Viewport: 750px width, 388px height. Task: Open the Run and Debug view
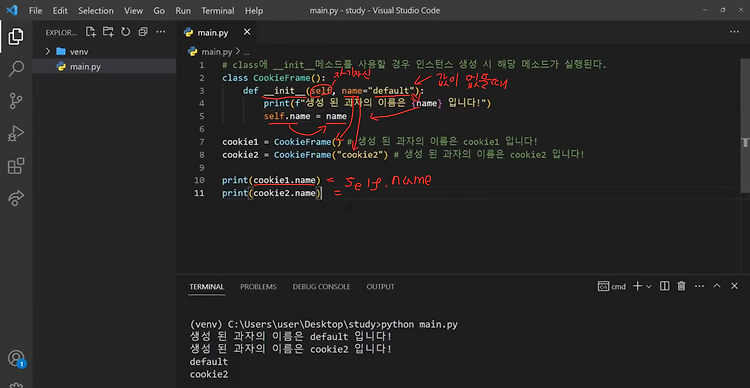pyautogui.click(x=16, y=133)
